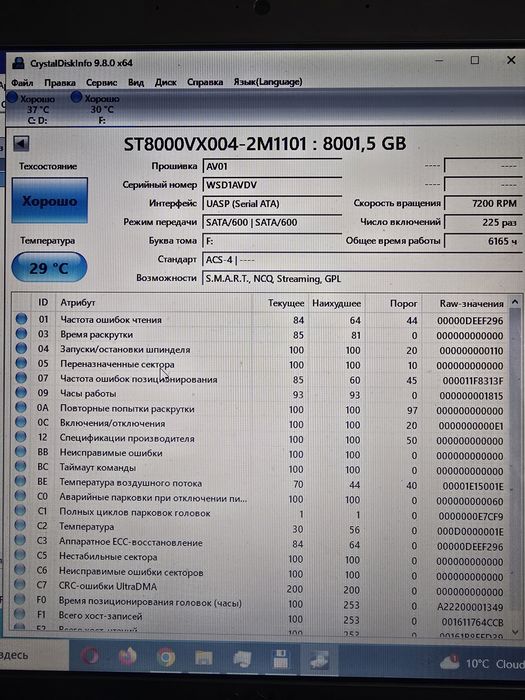Click the scroll down arrow of attribute list
This screenshot has height=700, width=525.
click(515, 632)
